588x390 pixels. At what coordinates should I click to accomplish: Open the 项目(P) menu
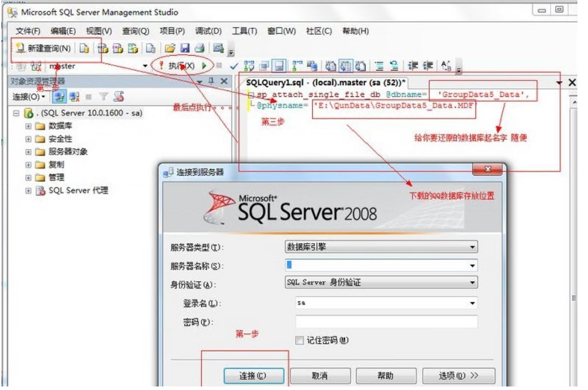[x=172, y=31]
